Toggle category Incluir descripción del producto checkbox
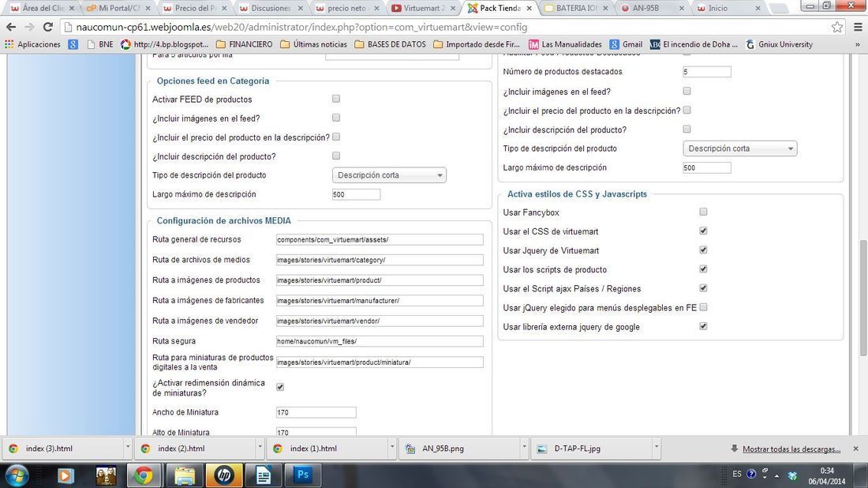 click(x=336, y=156)
